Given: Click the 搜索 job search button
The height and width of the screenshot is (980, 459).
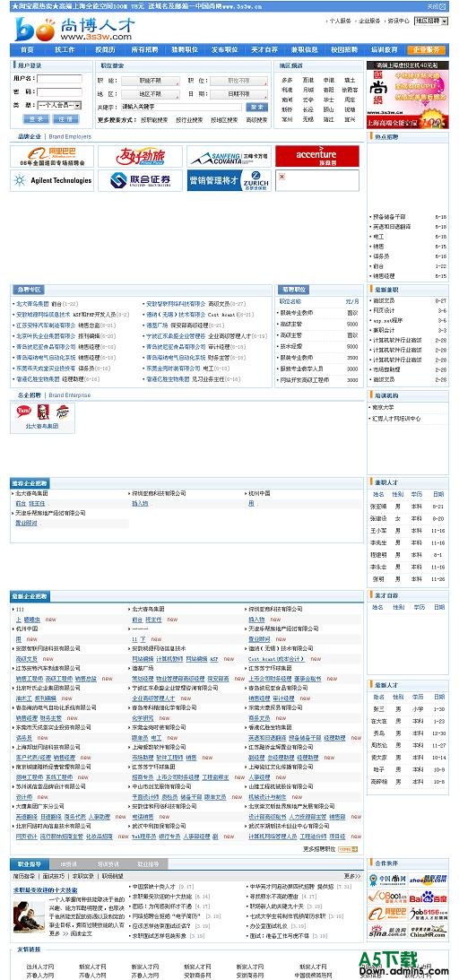Looking at the screenshot, I should (x=256, y=108).
